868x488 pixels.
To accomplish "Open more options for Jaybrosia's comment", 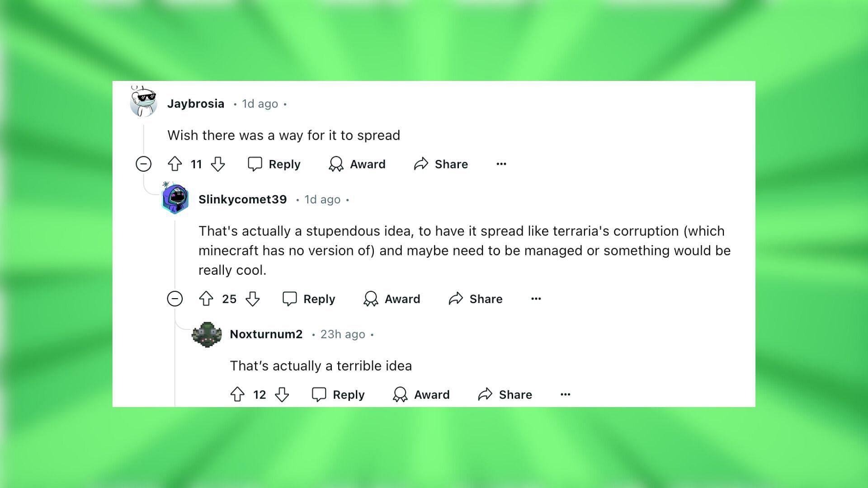I will point(501,164).
